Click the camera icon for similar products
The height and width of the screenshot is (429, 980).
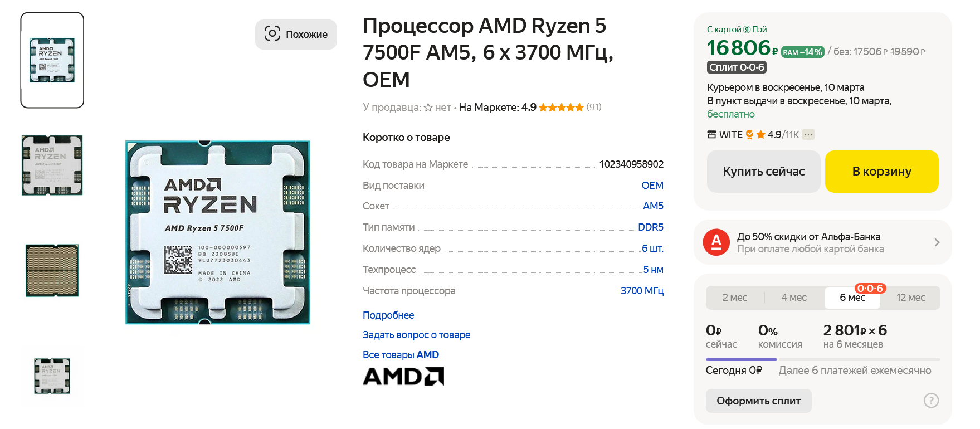[x=272, y=34]
